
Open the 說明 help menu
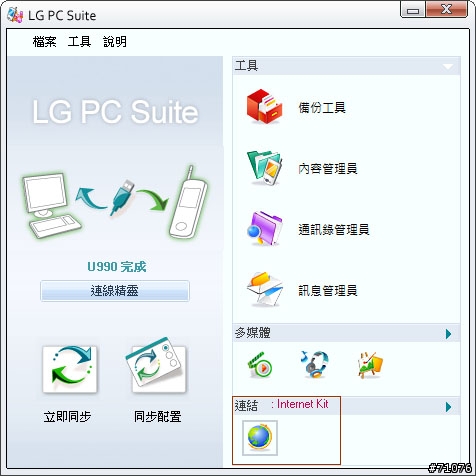(x=115, y=42)
